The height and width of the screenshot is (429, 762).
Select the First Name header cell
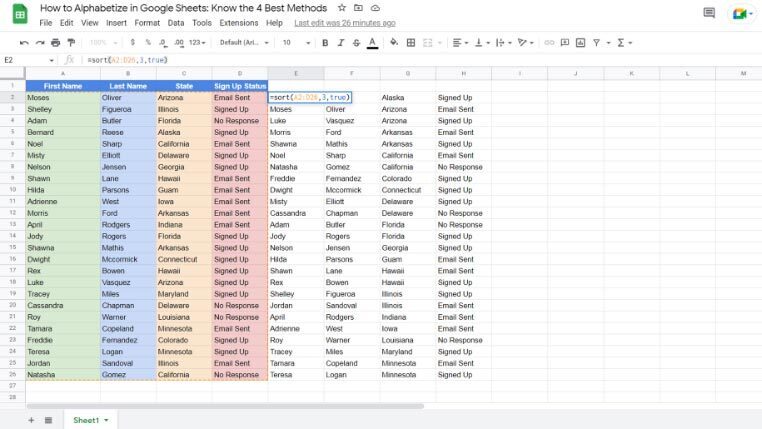point(63,86)
